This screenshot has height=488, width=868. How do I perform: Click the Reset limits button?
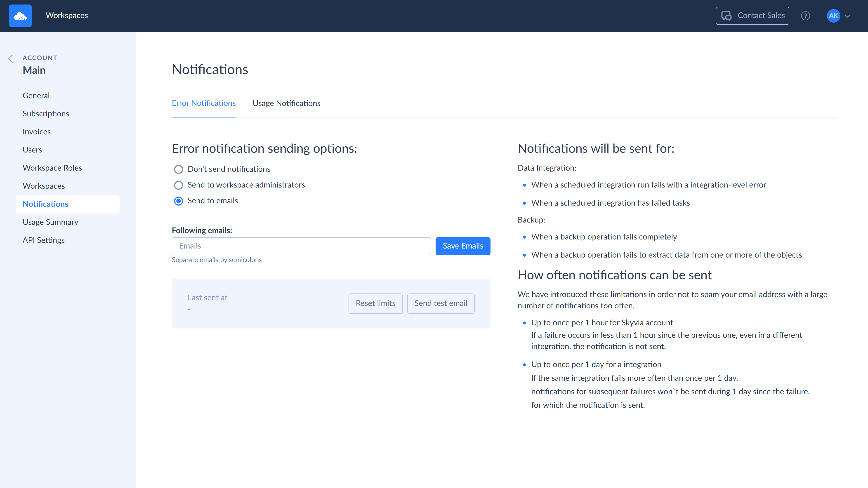(375, 303)
